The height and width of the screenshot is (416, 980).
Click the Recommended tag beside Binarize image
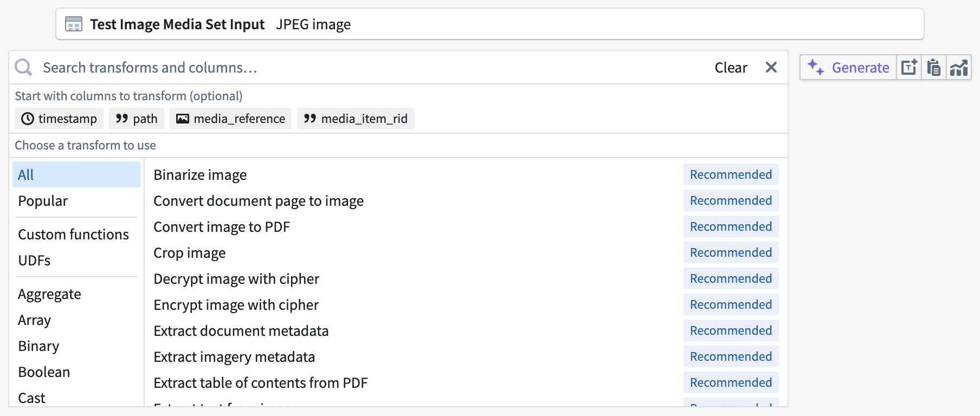point(731,174)
